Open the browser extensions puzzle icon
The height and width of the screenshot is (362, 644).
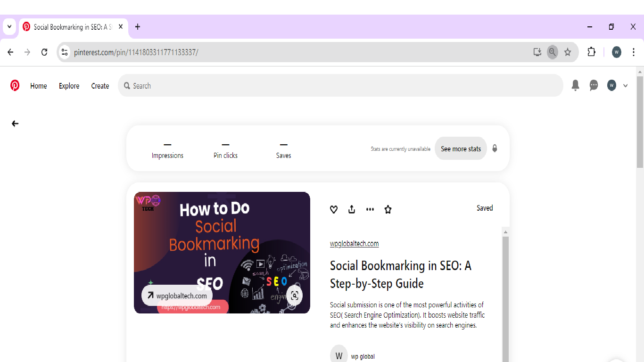point(591,52)
